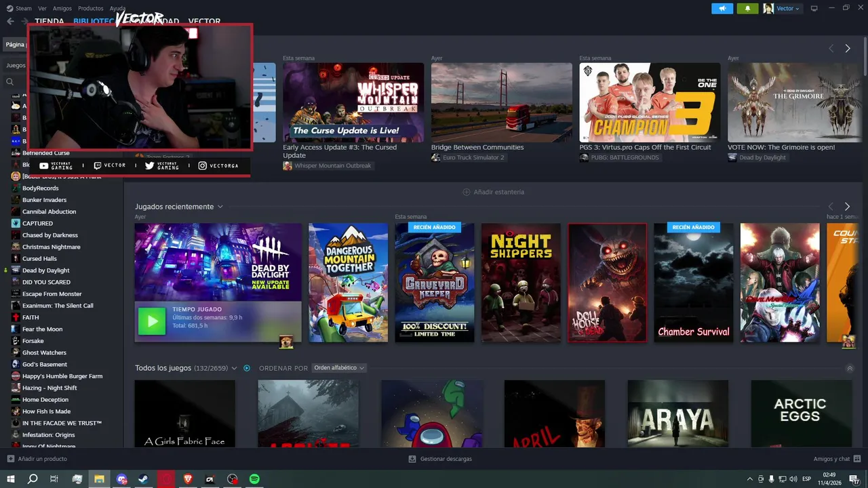Screen dimensions: 868x488
Task: Open the green notifications bell
Action: click(748, 9)
